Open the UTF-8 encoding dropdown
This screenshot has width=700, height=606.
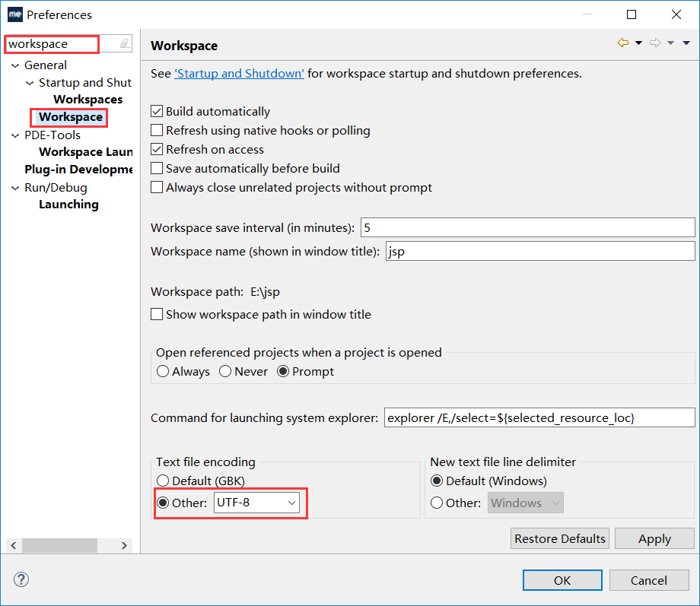pos(256,503)
